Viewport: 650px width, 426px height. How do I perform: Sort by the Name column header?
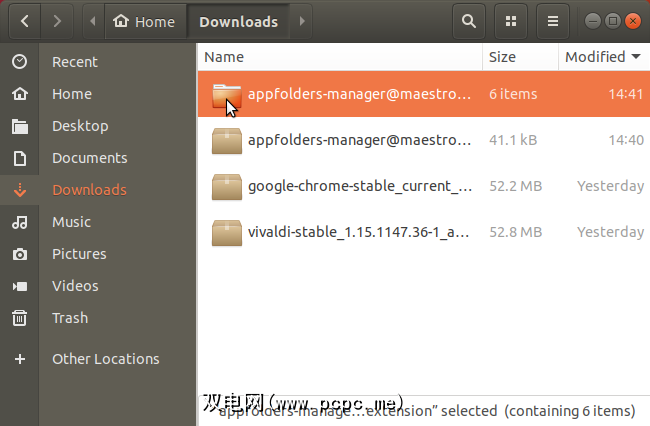coord(340,57)
